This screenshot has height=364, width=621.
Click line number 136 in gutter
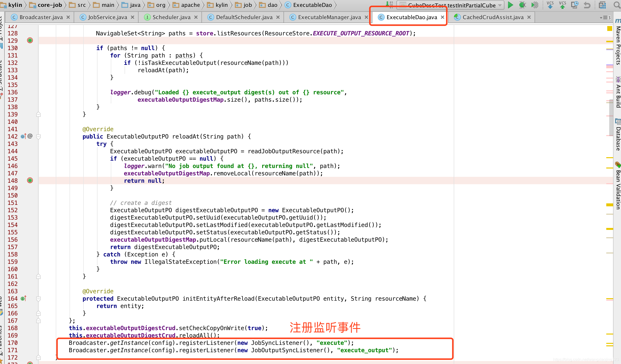click(x=13, y=92)
